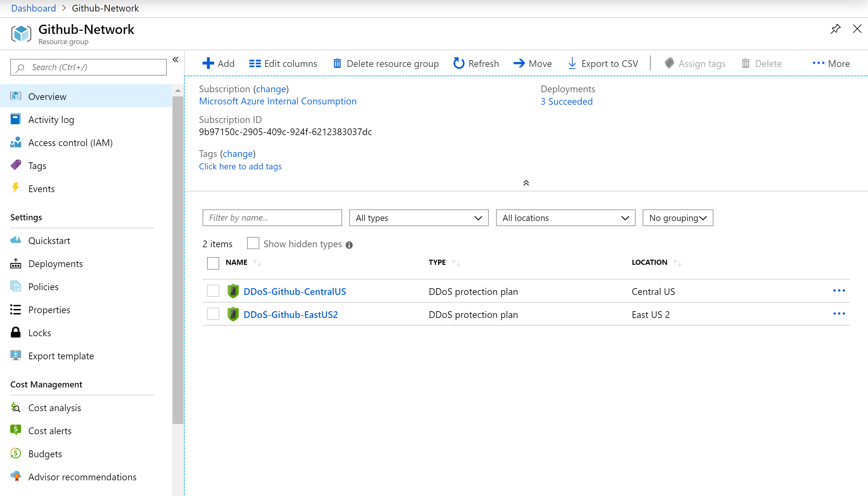Check the DDoS-Github-CentralUS row checkbox

pyautogui.click(x=213, y=291)
